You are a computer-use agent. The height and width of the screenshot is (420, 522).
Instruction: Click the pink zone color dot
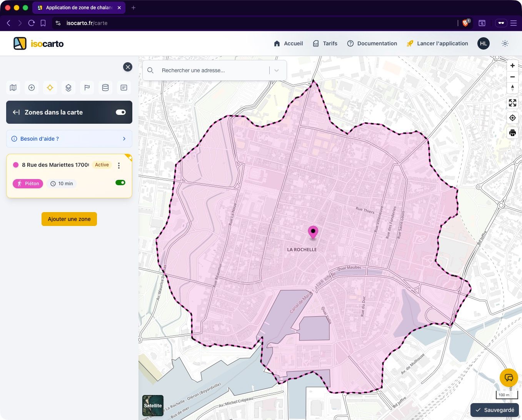(x=16, y=165)
